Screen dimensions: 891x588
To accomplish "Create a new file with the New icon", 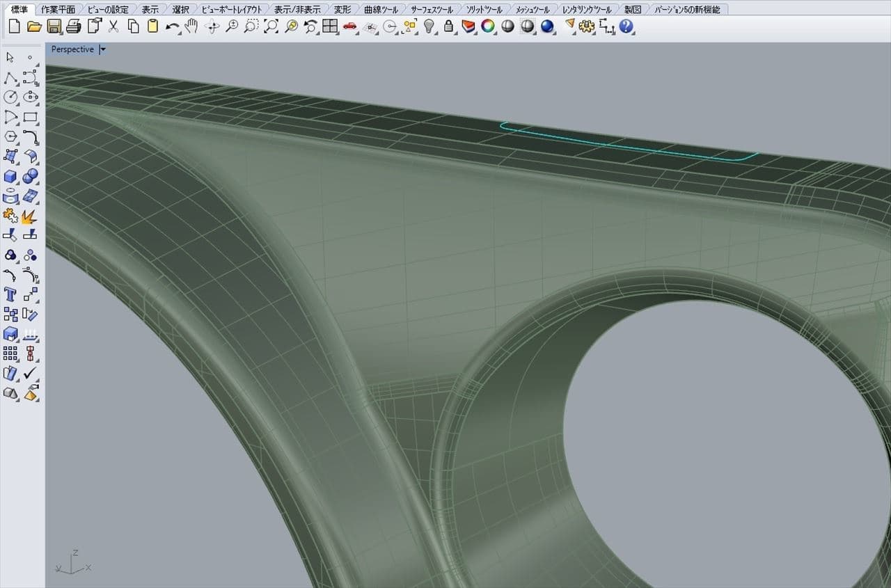I will point(15,26).
